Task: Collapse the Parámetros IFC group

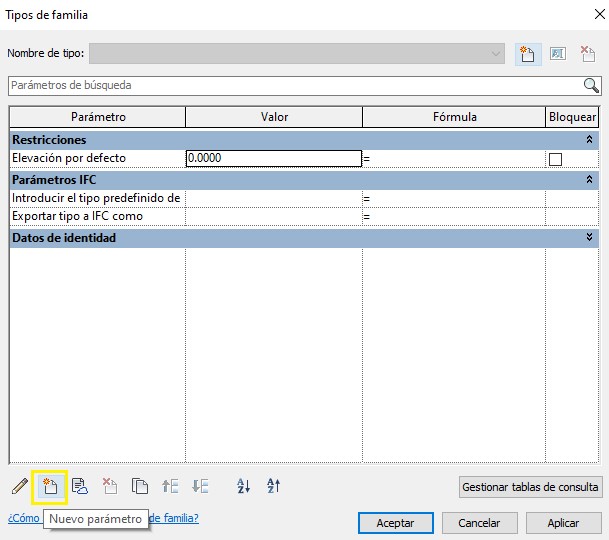Action: (589, 180)
